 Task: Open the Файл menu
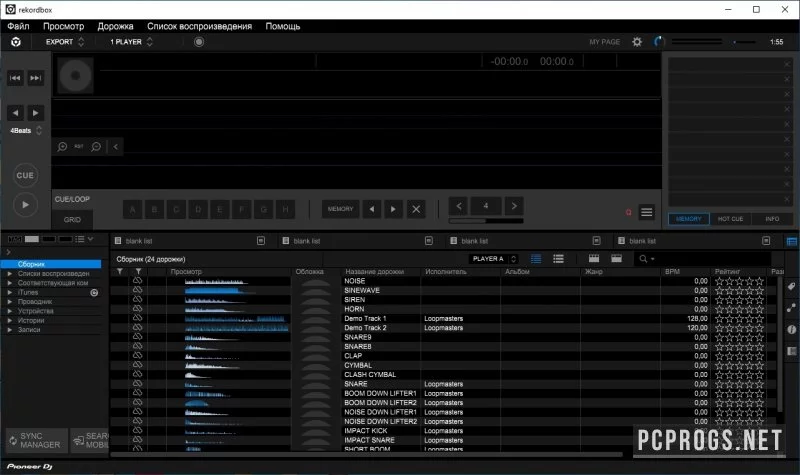pyautogui.click(x=18, y=27)
